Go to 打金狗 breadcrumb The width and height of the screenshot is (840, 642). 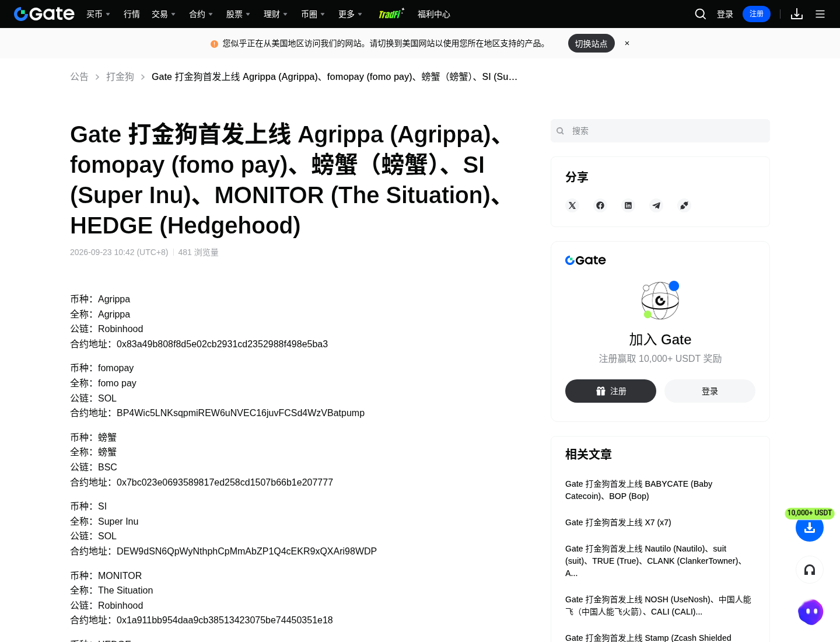[x=120, y=76]
